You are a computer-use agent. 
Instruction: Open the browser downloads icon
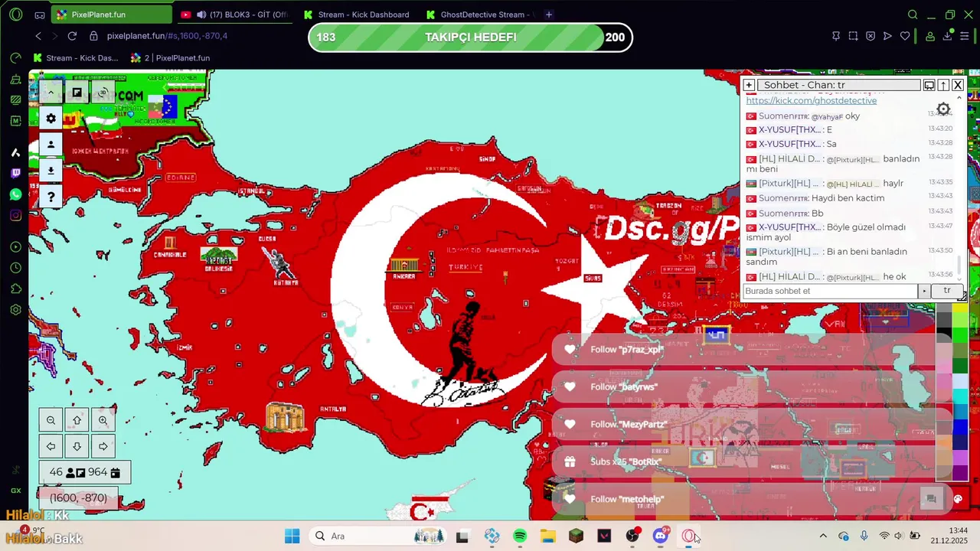click(x=948, y=36)
